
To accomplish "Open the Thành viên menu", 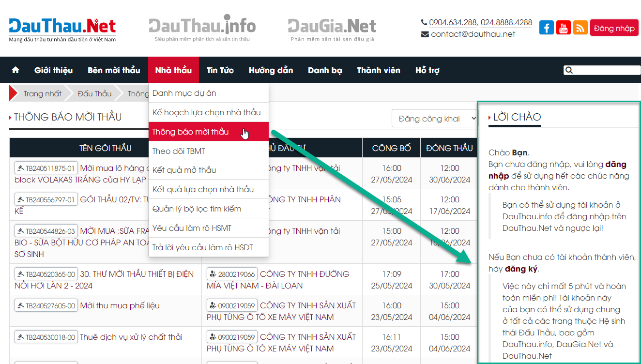I will click(379, 70).
